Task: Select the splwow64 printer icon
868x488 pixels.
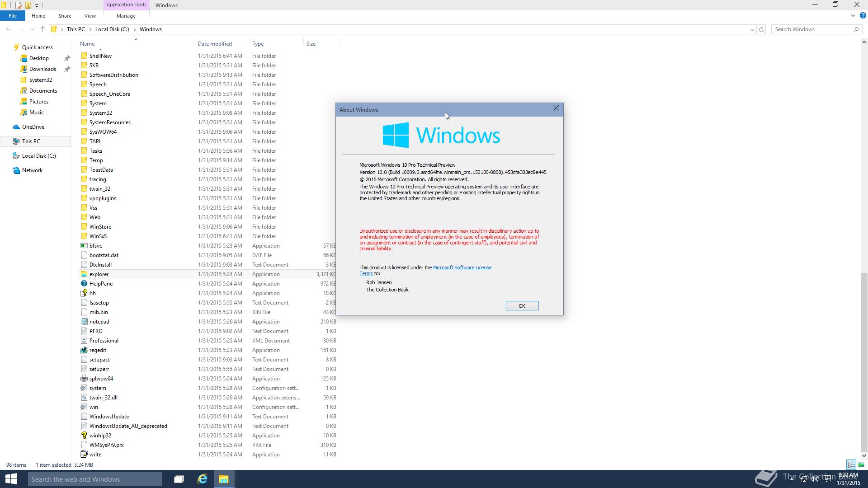Action: 84,379
